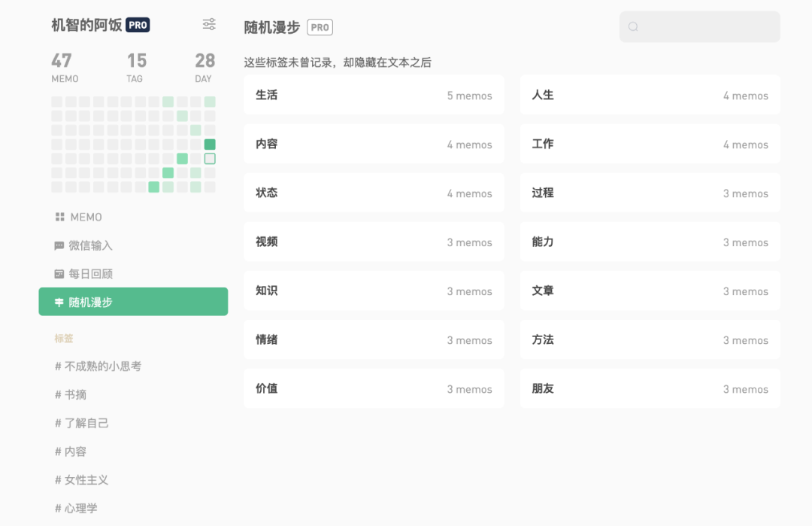Viewport: 812px width, 526px height.
Task: Click the 文章 tag card
Action: tap(650, 290)
